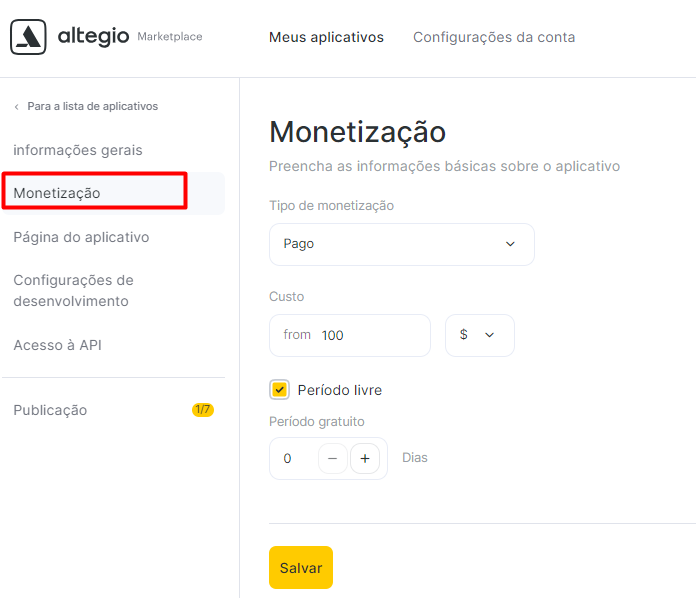Click the chevron arrow in Pago selector
Image resolution: width=696 pixels, height=598 pixels.
(510, 244)
